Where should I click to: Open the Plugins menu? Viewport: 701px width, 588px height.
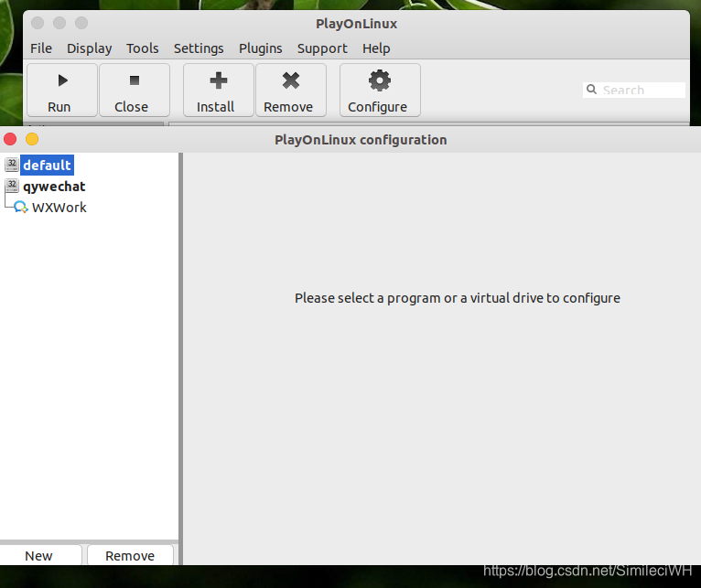(261, 48)
